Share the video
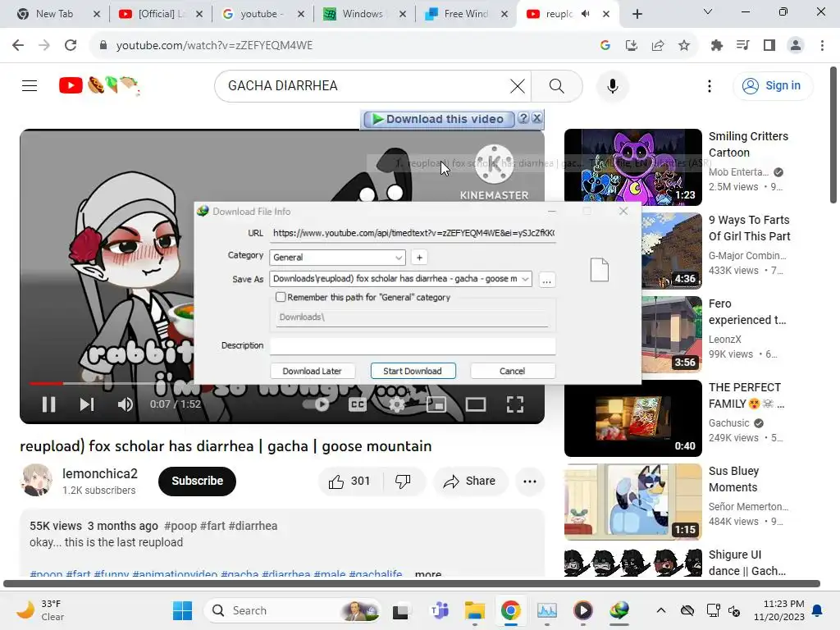840x630 pixels. pyautogui.click(x=470, y=481)
